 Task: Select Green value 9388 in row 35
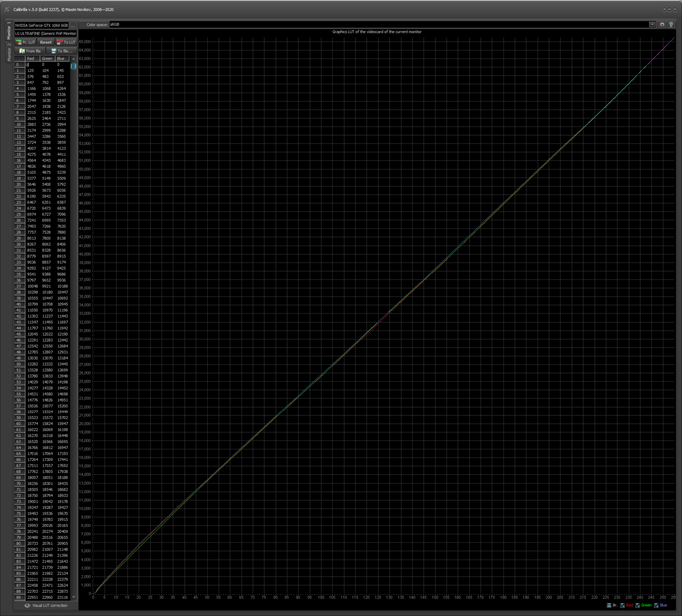(48, 274)
